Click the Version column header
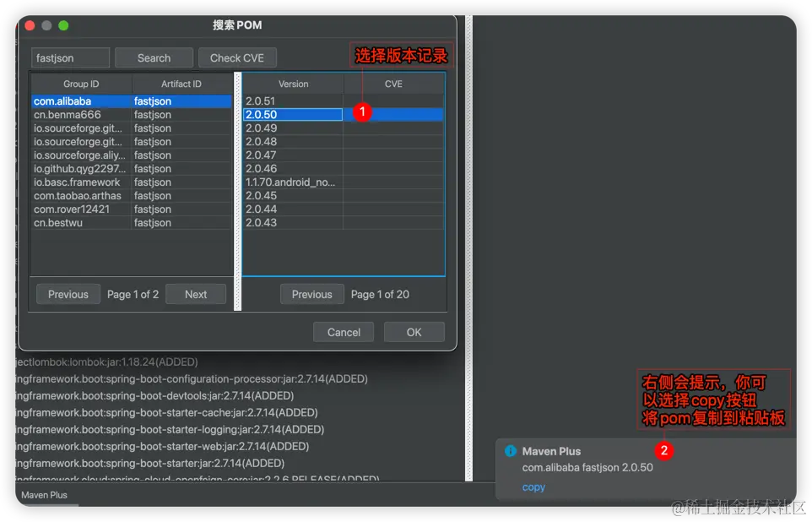The image size is (812, 522). (x=293, y=84)
